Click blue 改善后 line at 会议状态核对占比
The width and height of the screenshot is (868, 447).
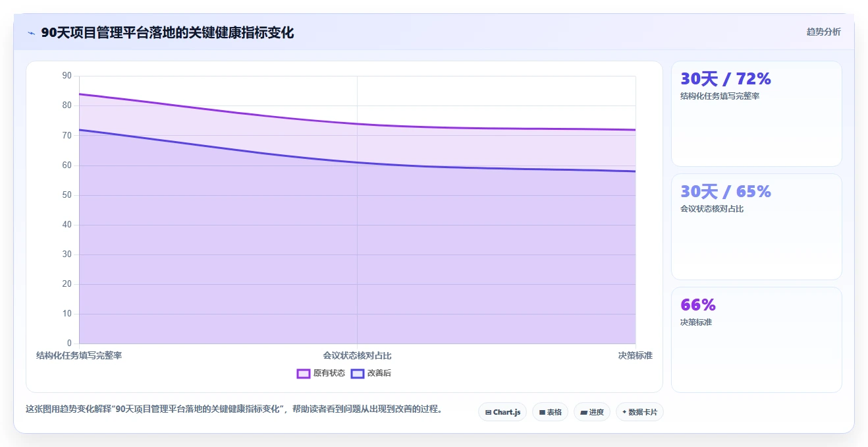tap(357, 162)
